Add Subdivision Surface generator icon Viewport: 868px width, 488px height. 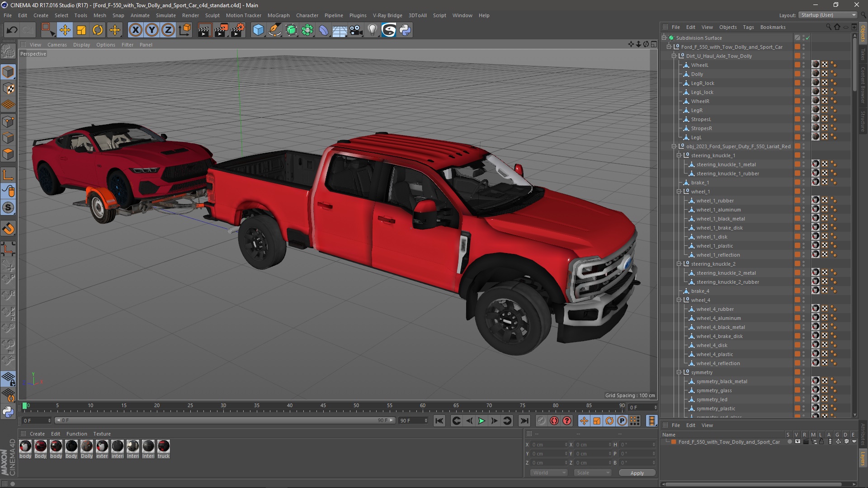[x=291, y=30]
